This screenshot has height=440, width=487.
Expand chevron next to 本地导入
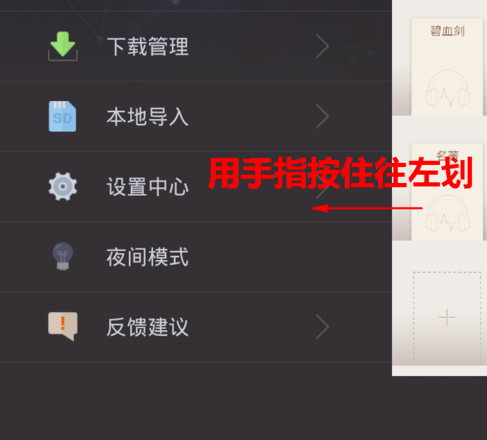[322, 116]
